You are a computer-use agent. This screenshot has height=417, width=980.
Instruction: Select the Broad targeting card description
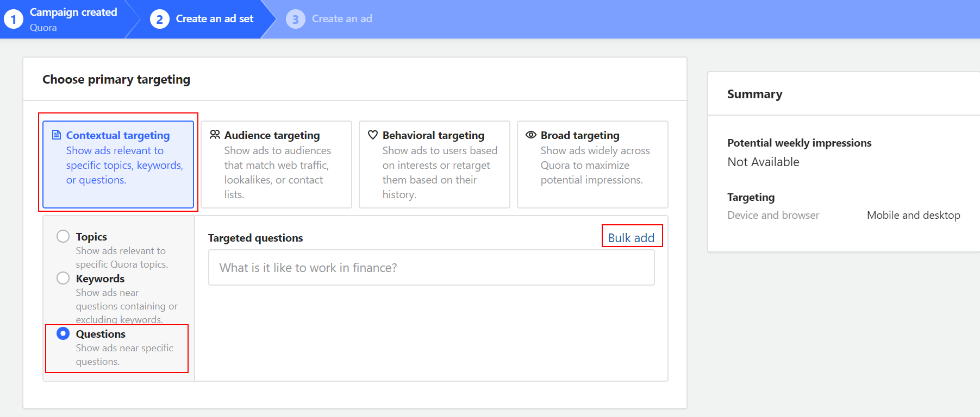(x=595, y=165)
